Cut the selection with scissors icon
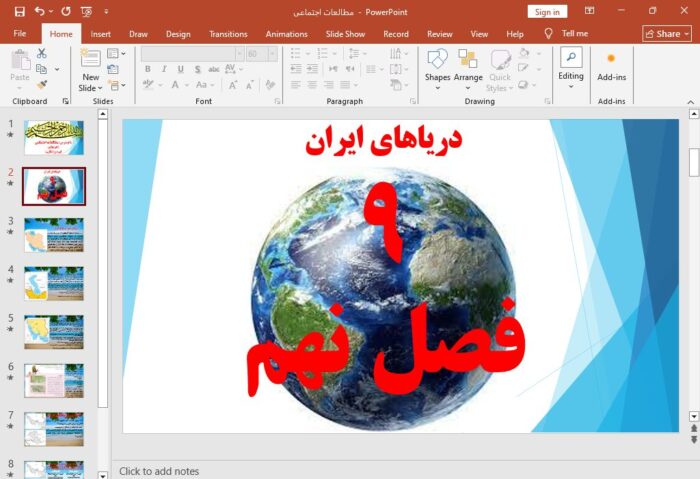 point(42,54)
